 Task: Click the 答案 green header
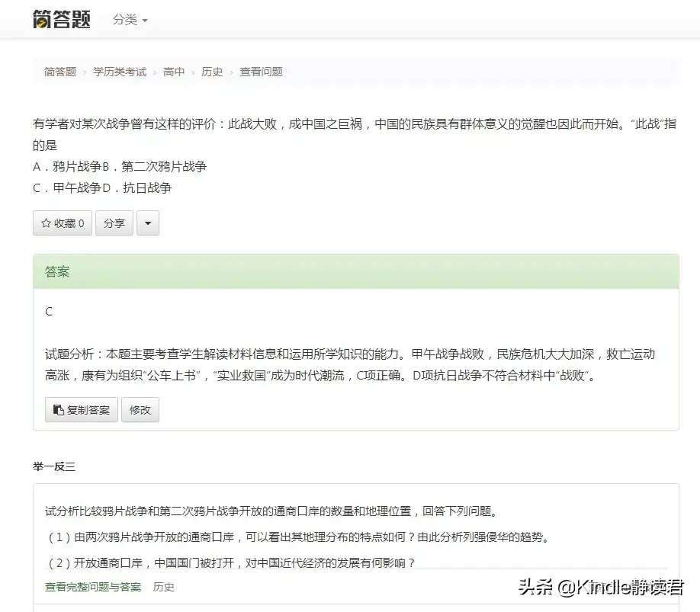[x=356, y=271]
